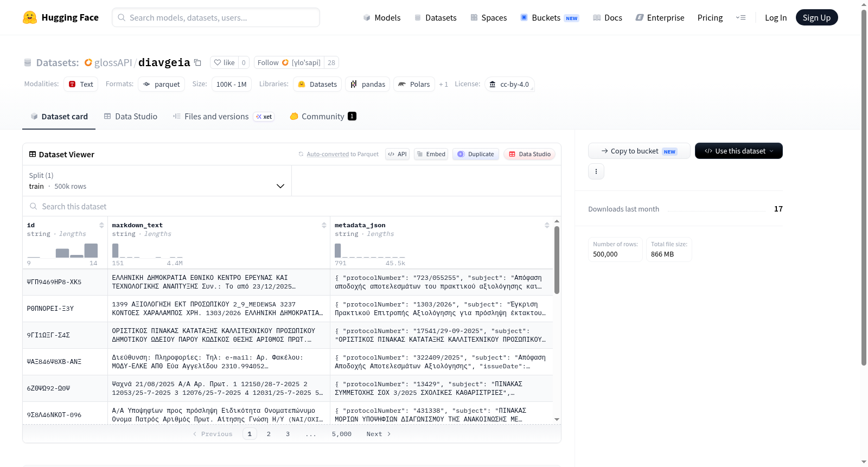Expand Use this dataset dropdown
868x467 pixels.
pyautogui.click(x=739, y=151)
